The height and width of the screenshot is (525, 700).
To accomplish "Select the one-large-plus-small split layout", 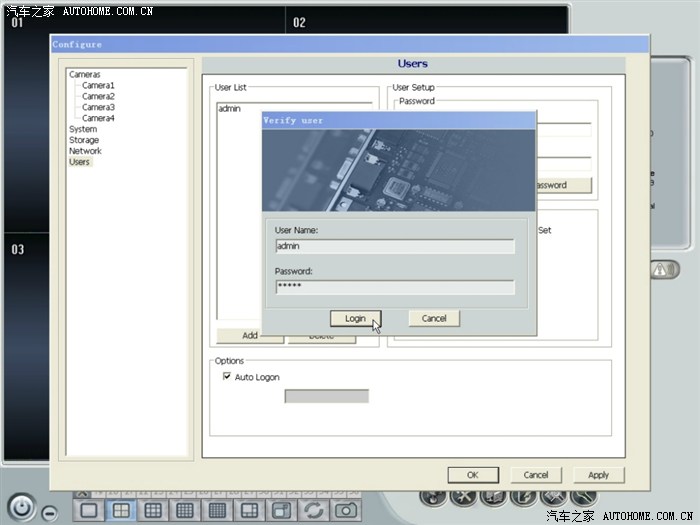I will (x=249, y=510).
